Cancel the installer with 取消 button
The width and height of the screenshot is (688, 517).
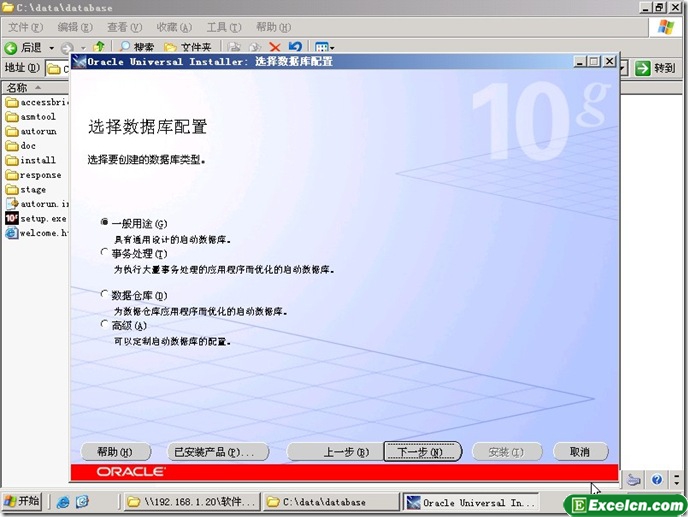click(x=580, y=452)
